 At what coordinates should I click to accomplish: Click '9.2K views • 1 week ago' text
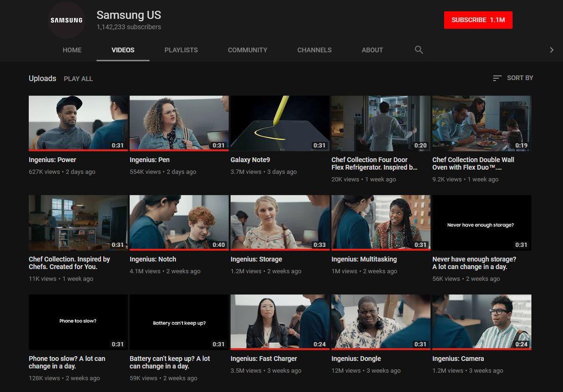click(x=465, y=180)
